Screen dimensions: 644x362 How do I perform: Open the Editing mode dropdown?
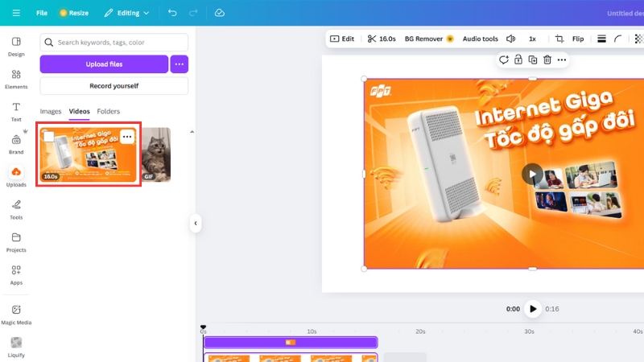[x=127, y=13]
